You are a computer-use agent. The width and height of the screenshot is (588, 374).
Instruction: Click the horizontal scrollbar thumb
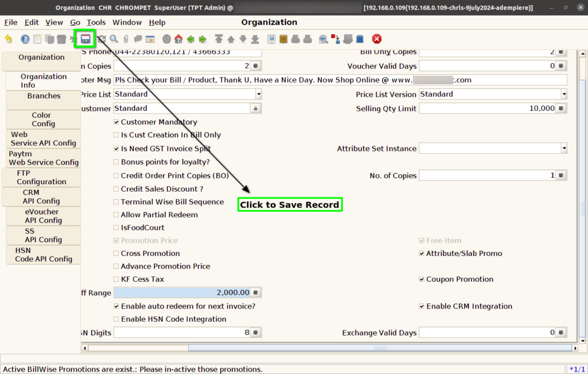pyautogui.click(x=380, y=348)
